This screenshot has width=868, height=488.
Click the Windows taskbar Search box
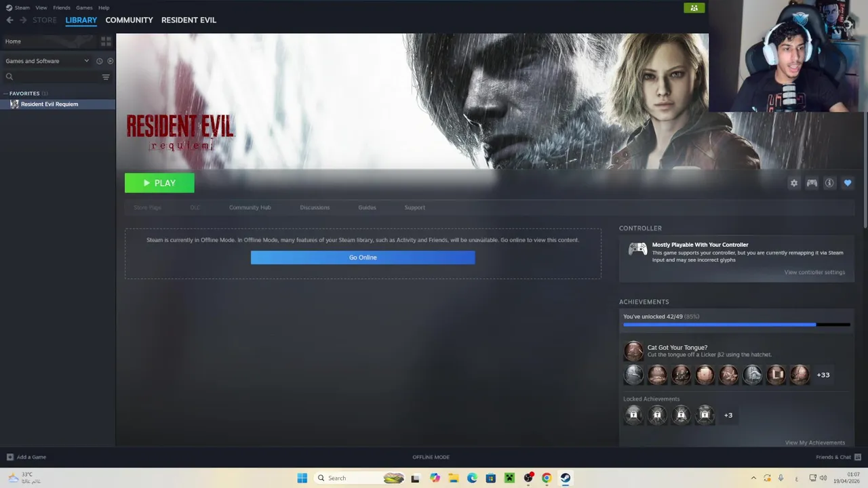pos(359,478)
